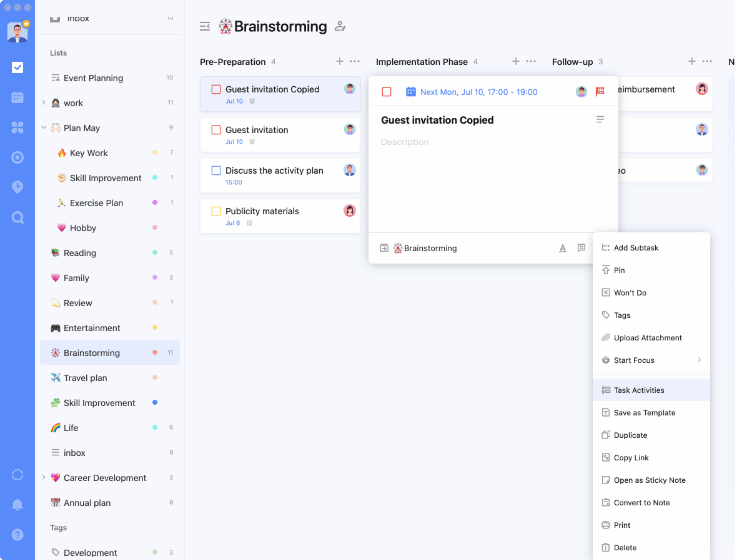Click the red color dot beside Brainstorming
This screenshot has height=560, width=735.
point(155,352)
